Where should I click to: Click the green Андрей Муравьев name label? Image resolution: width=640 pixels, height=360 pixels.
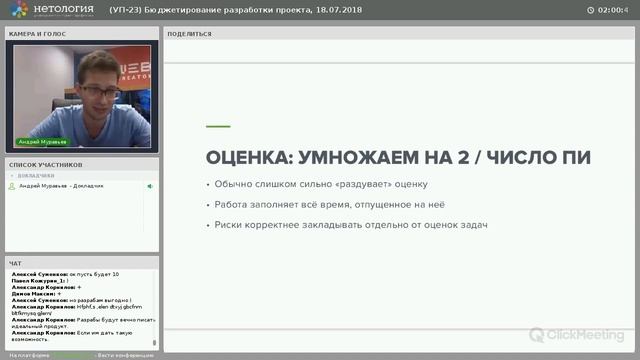pyautogui.click(x=42, y=142)
